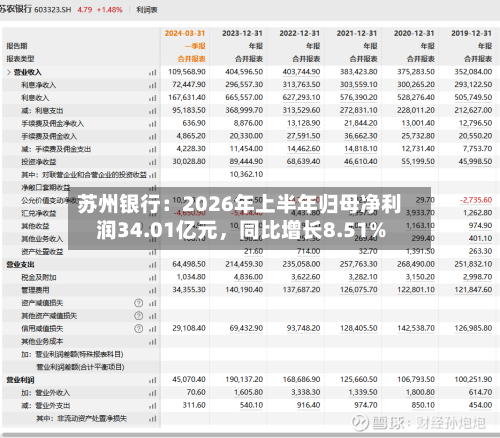Viewport: 500px width, 438px height.
Task: Select the 2020-12-31 column header
Action: (x=414, y=33)
